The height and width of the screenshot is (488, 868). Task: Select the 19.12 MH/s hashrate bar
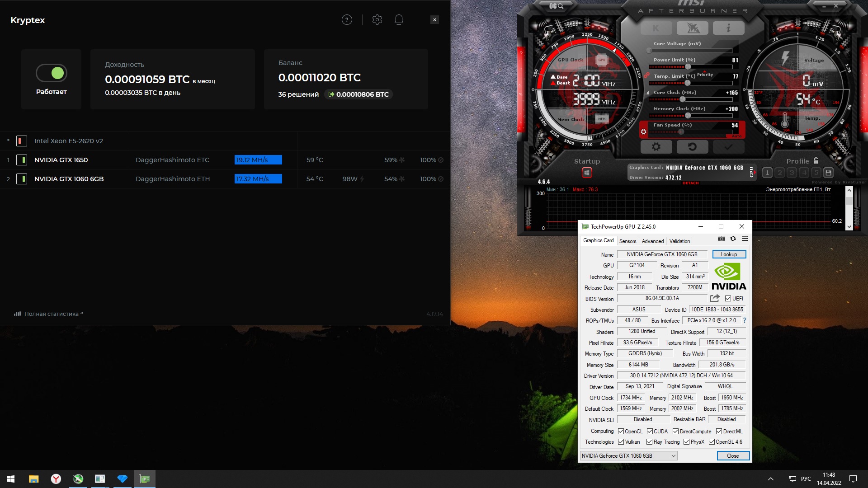coord(258,160)
